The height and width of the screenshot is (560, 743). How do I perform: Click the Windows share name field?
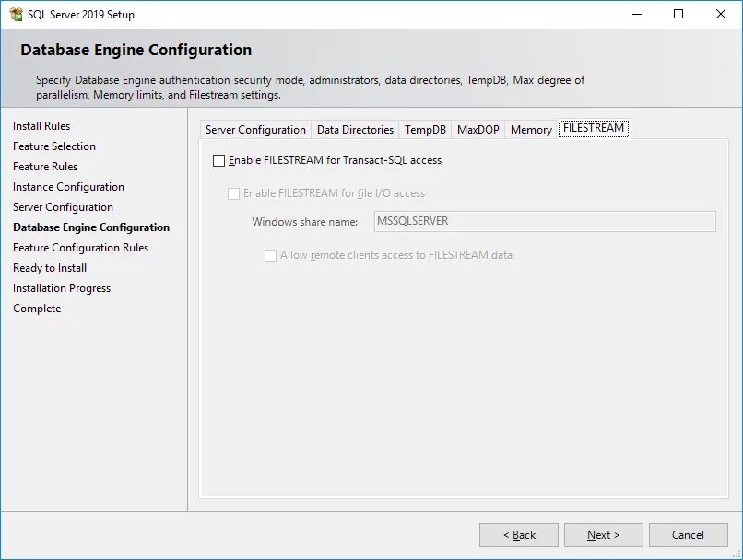click(x=545, y=222)
